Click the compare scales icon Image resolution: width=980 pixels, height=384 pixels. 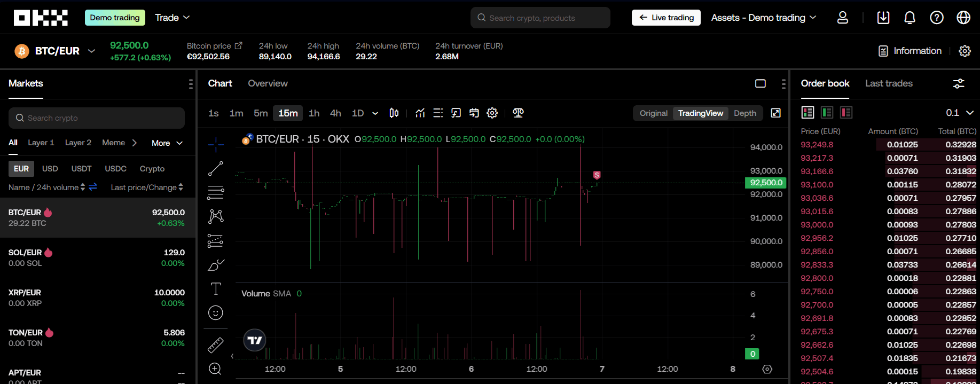click(518, 113)
